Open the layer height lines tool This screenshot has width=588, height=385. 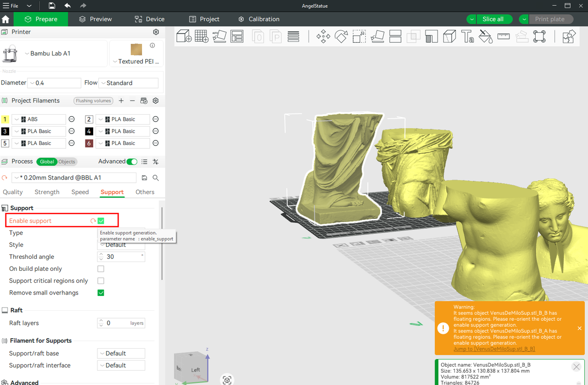point(293,36)
